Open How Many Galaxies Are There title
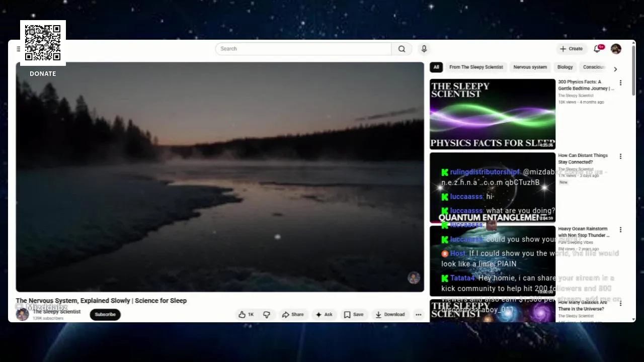 (583, 306)
